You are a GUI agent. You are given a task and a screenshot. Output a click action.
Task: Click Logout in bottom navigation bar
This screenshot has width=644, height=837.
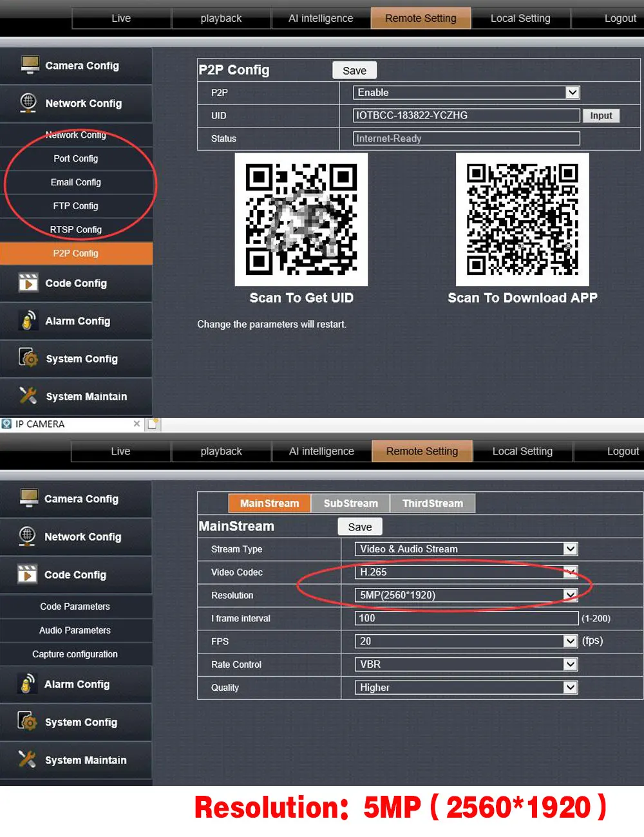click(x=622, y=451)
